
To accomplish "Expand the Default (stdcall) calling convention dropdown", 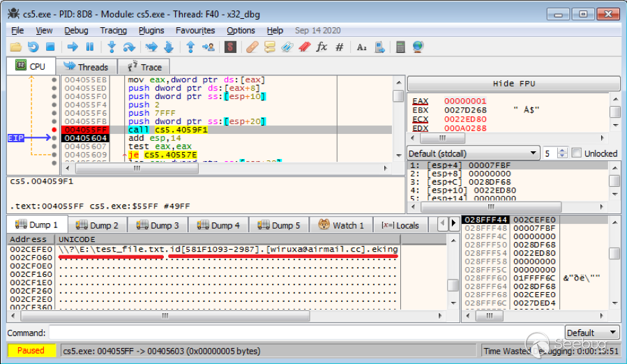I will click(x=473, y=153).
